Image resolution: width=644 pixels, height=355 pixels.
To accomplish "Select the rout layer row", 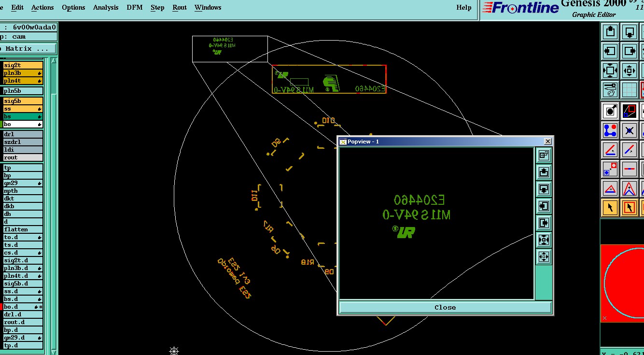I will pyautogui.click(x=23, y=157).
